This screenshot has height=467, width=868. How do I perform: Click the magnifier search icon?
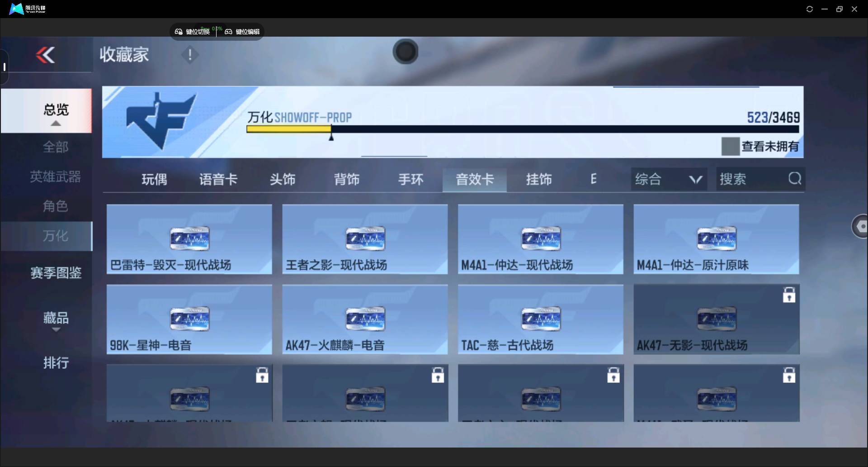(x=795, y=179)
